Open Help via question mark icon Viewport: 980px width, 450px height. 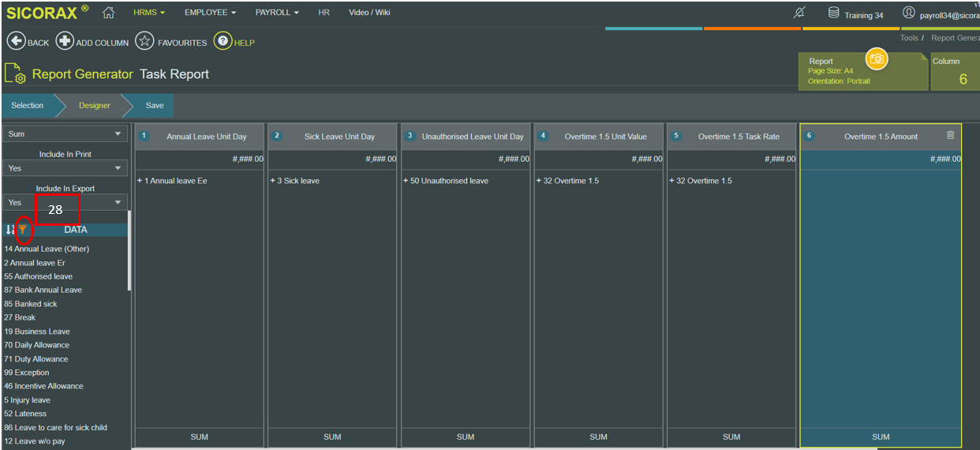click(223, 42)
